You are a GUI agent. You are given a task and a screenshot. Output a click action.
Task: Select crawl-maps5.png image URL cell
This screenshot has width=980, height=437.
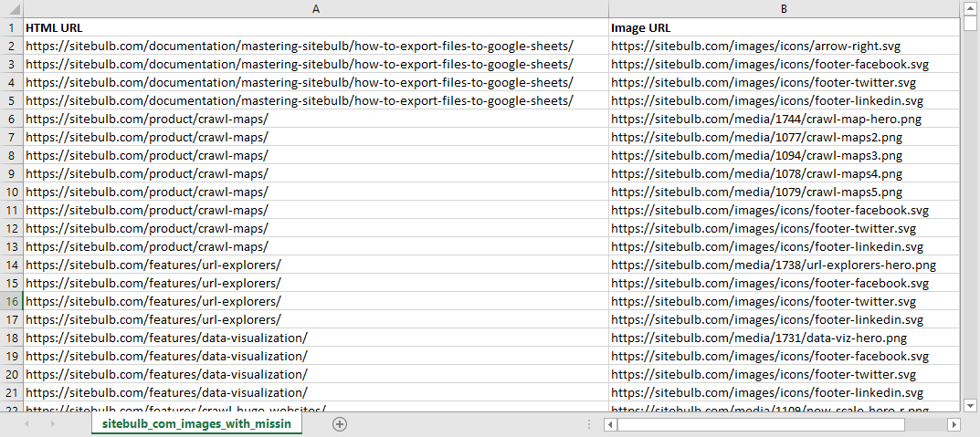pos(784,192)
